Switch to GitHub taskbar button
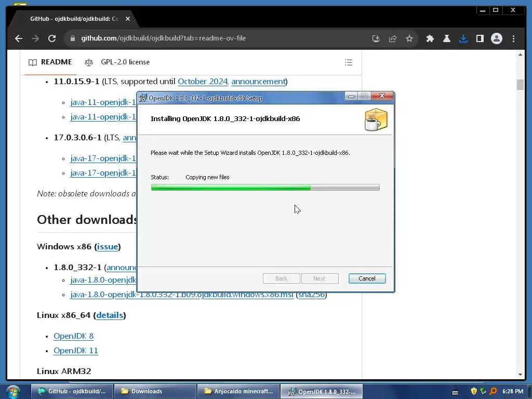532x399 pixels. [x=72, y=391]
